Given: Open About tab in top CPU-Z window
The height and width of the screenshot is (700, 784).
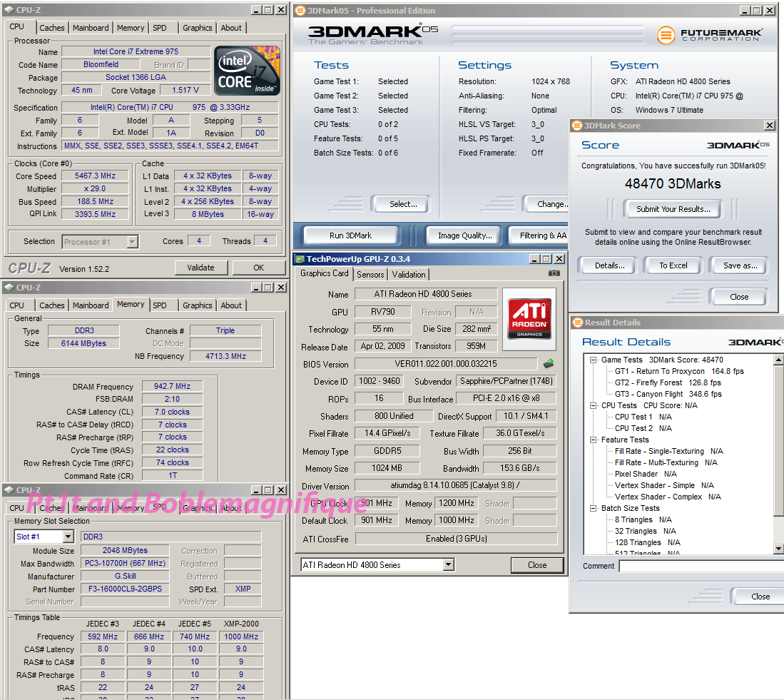Looking at the screenshot, I should [231, 28].
